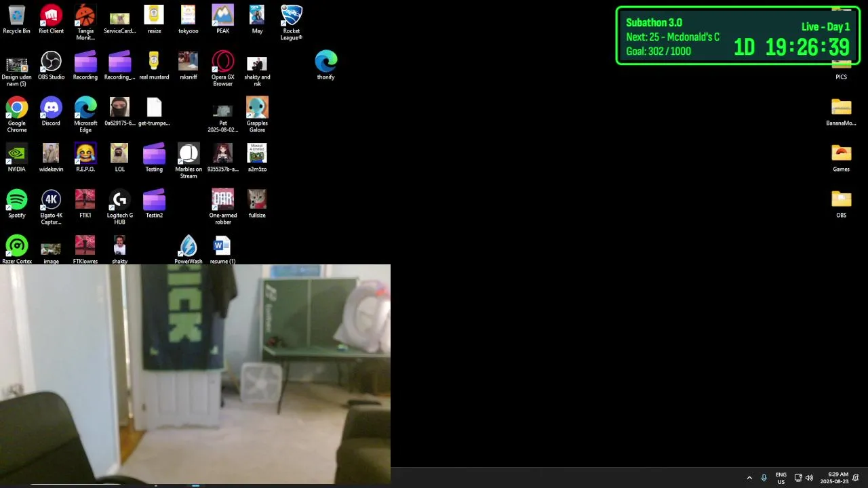Image resolution: width=868 pixels, height=488 pixels.
Task: Open the OBS folder on desktop
Action: (841, 204)
